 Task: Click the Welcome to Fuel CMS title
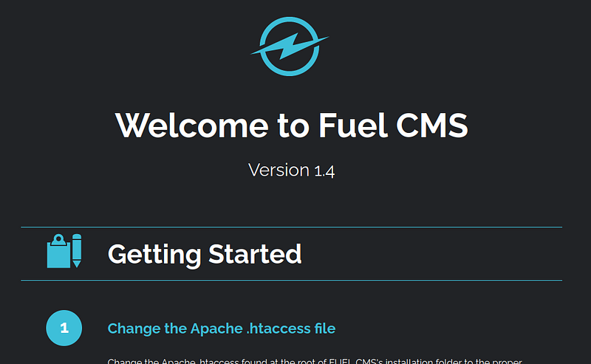point(292,126)
